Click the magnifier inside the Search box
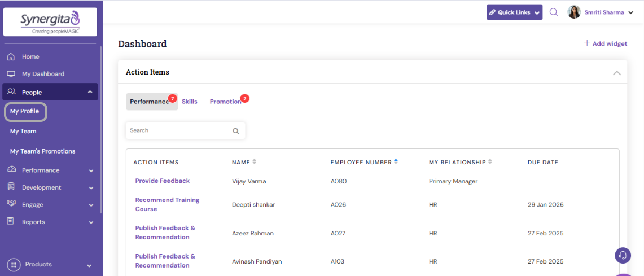The width and height of the screenshot is (644, 276). click(x=236, y=132)
